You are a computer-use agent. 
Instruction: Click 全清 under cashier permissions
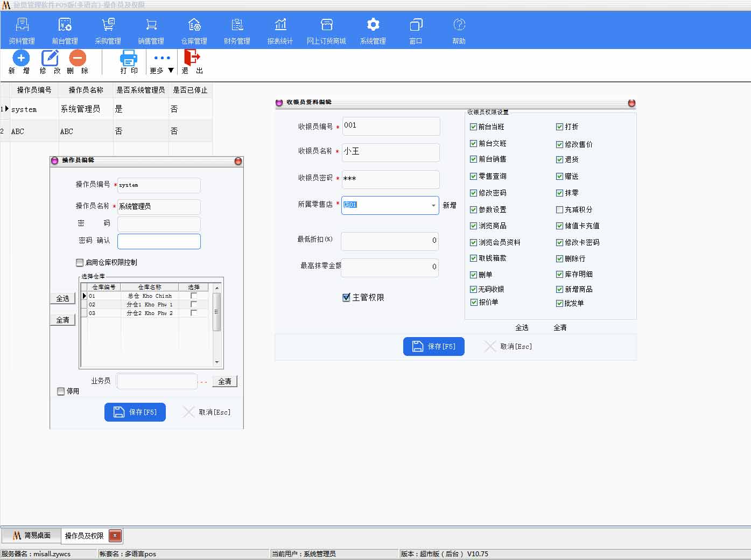560,327
